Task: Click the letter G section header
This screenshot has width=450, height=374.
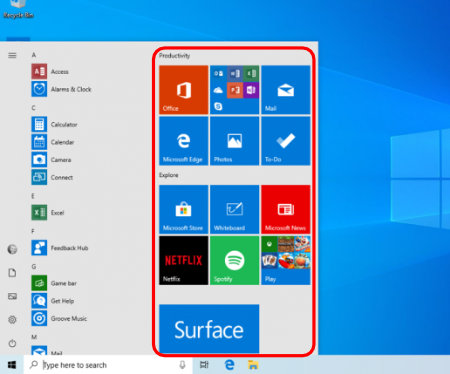Action: tap(34, 267)
